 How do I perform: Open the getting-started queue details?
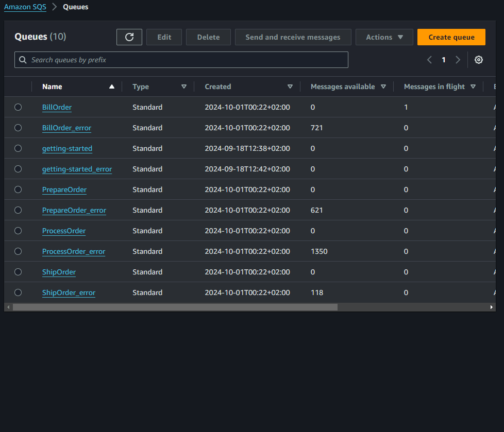pyautogui.click(x=67, y=148)
